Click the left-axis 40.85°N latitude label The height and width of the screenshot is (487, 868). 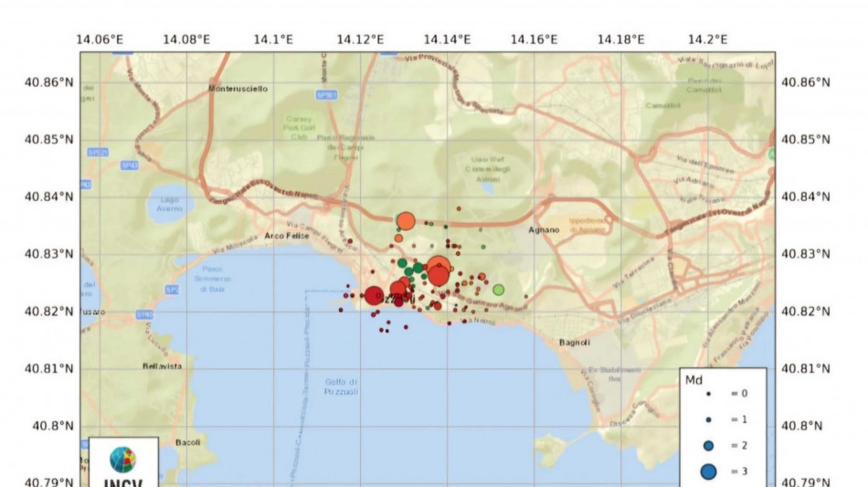click(48, 140)
